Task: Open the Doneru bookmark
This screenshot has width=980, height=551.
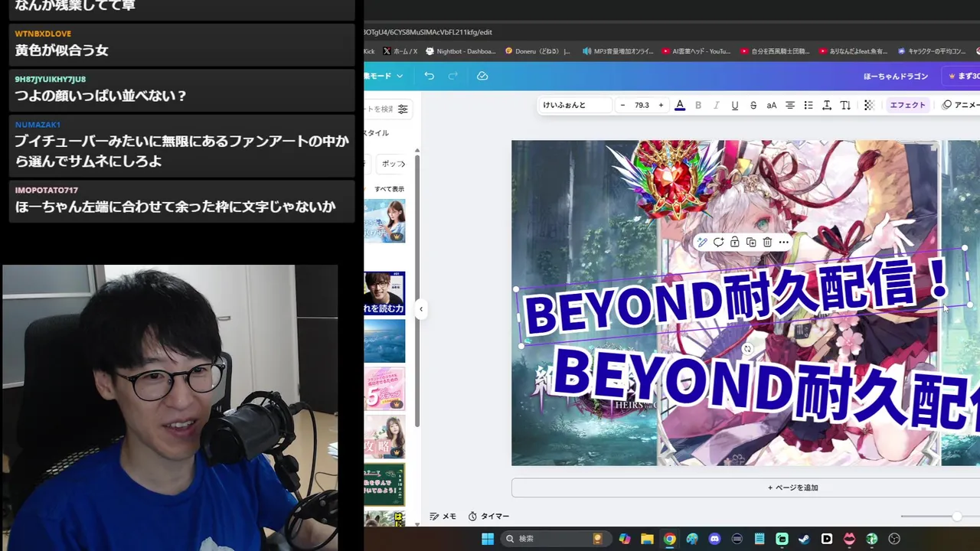Action: [537, 51]
